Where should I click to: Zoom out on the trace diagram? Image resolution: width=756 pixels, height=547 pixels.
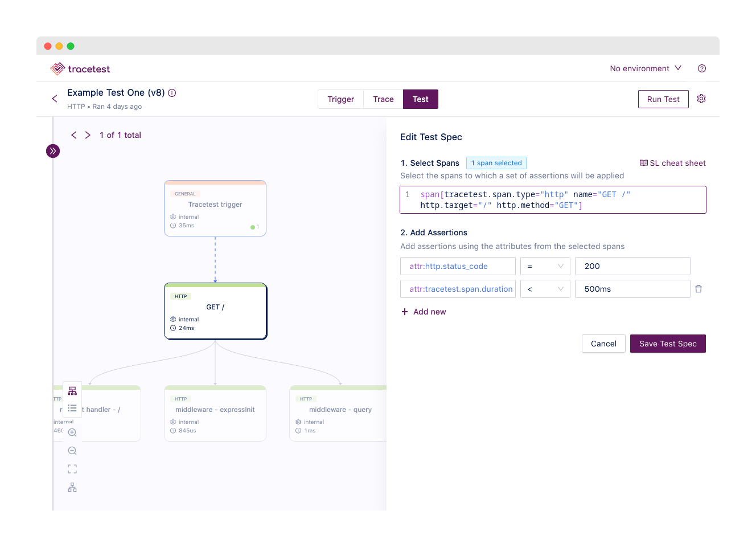click(72, 451)
